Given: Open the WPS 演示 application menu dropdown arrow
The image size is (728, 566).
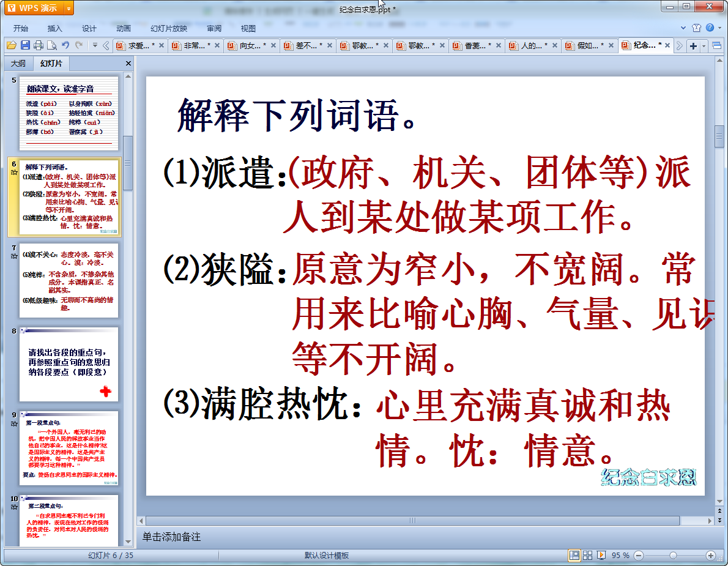Looking at the screenshot, I should pos(69,9).
